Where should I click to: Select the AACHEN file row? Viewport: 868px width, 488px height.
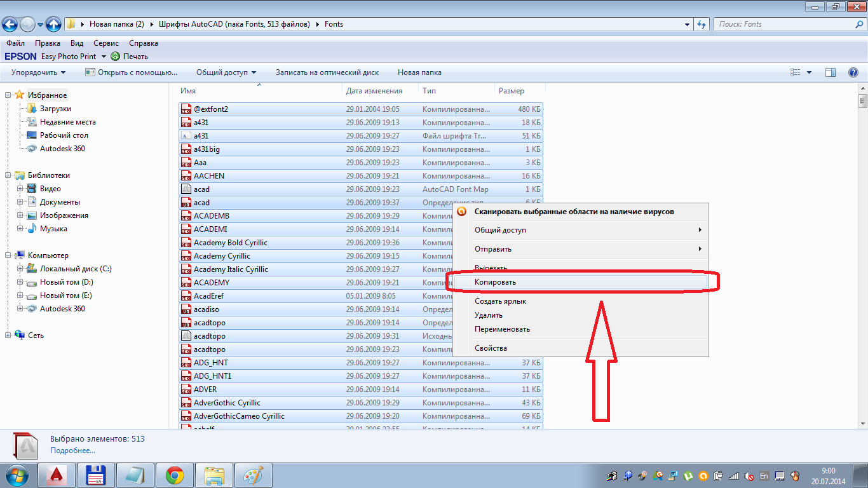(x=361, y=176)
